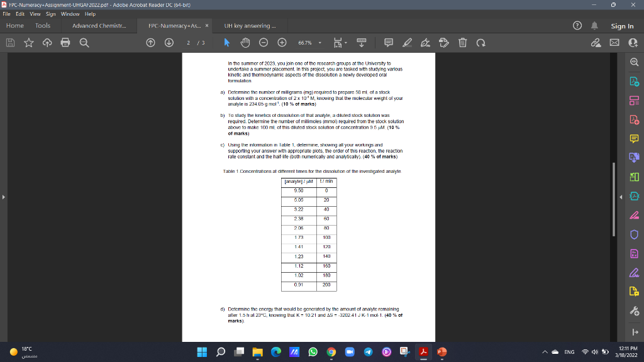Collapse the right tools pane arrow

(x=621, y=197)
